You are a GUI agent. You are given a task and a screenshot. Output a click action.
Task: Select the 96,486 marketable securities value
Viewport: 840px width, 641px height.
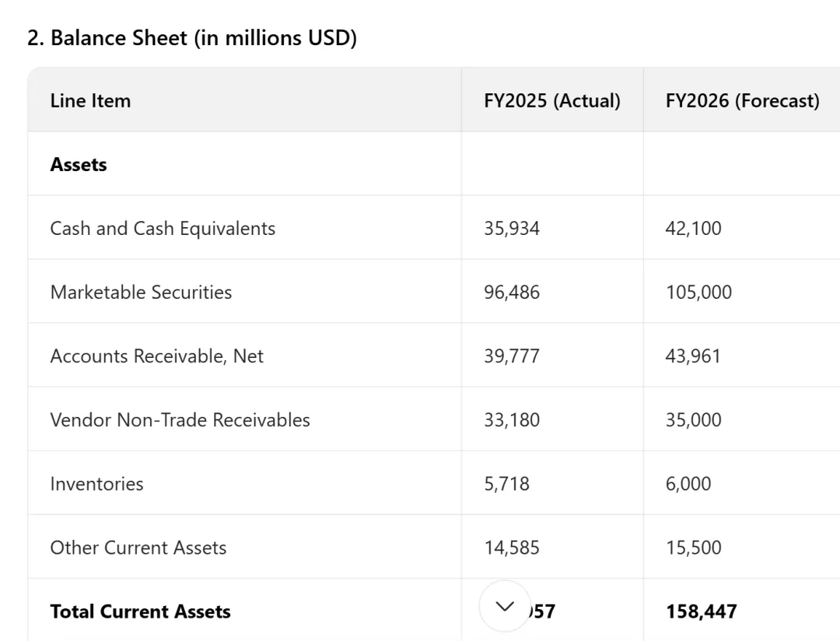pyautogui.click(x=512, y=292)
